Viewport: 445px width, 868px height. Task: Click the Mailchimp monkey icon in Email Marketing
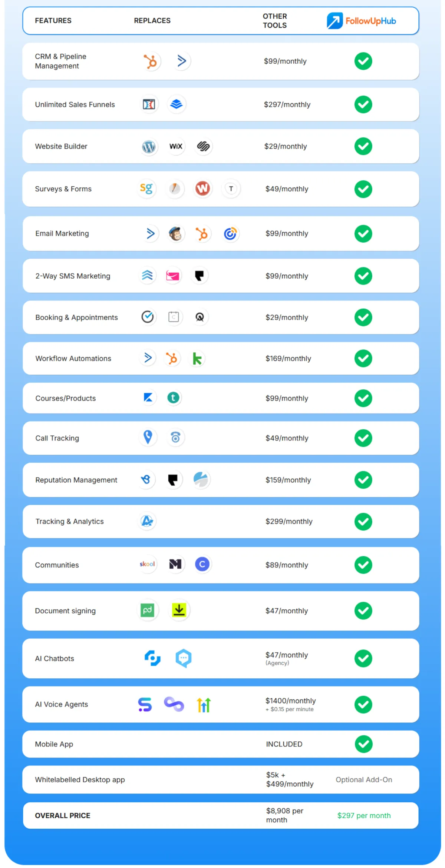coord(175,234)
